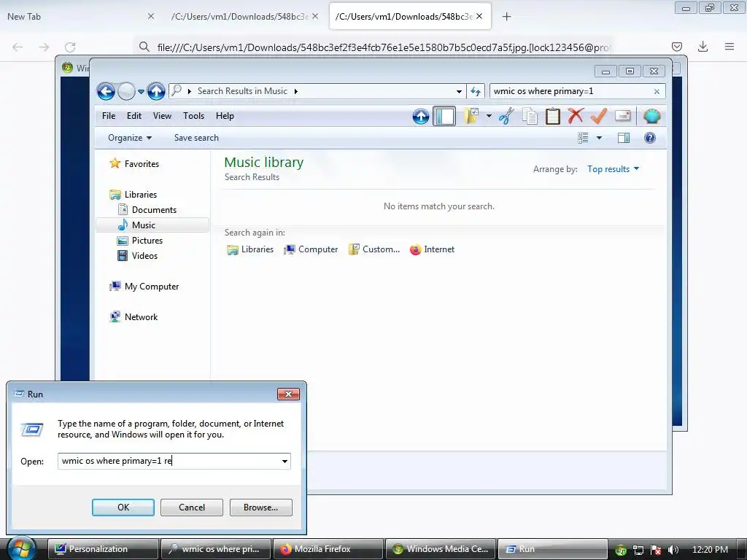Click the red X Delete toolbar icon
This screenshot has width=747, height=560.
point(576,116)
